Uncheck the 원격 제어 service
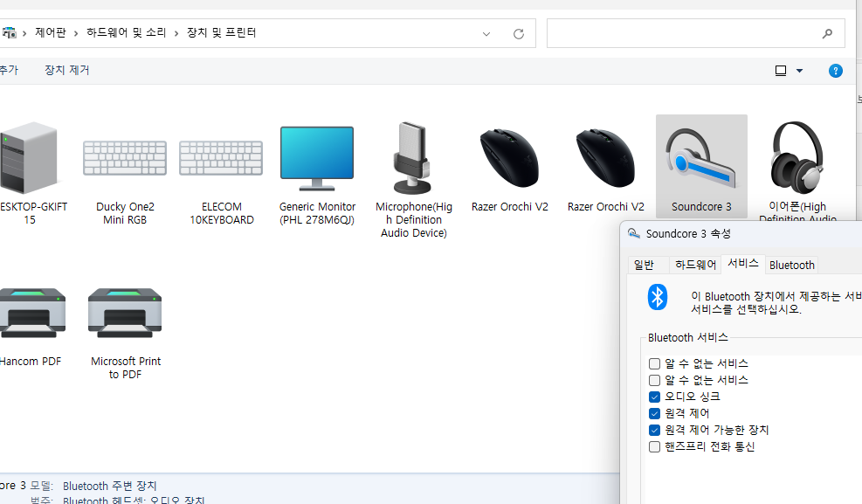 [654, 413]
